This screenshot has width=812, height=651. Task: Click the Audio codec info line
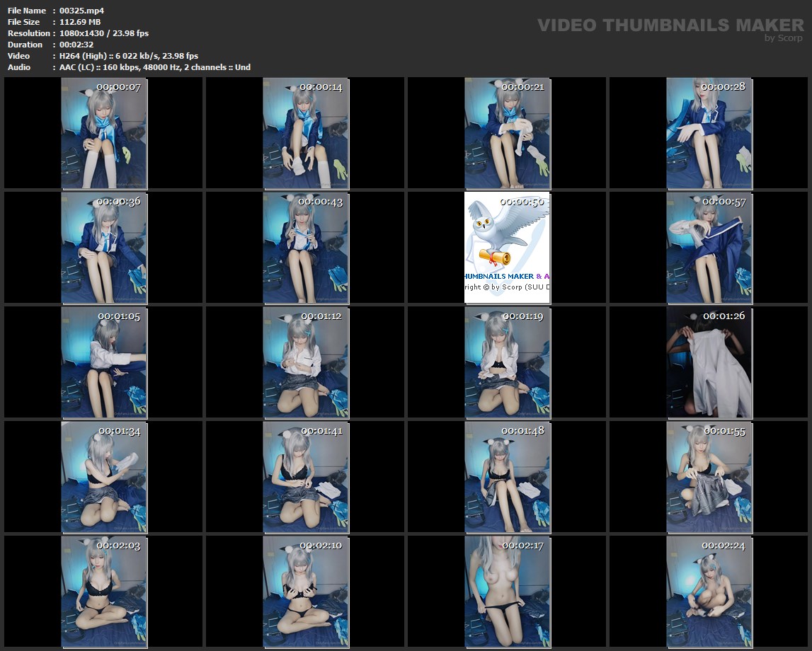(154, 67)
